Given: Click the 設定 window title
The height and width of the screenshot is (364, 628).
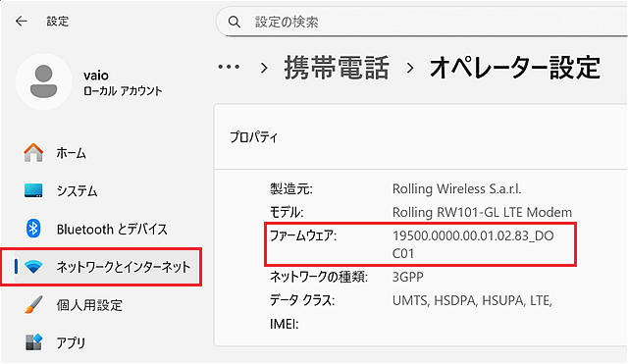Looking at the screenshot, I should (x=57, y=22).
